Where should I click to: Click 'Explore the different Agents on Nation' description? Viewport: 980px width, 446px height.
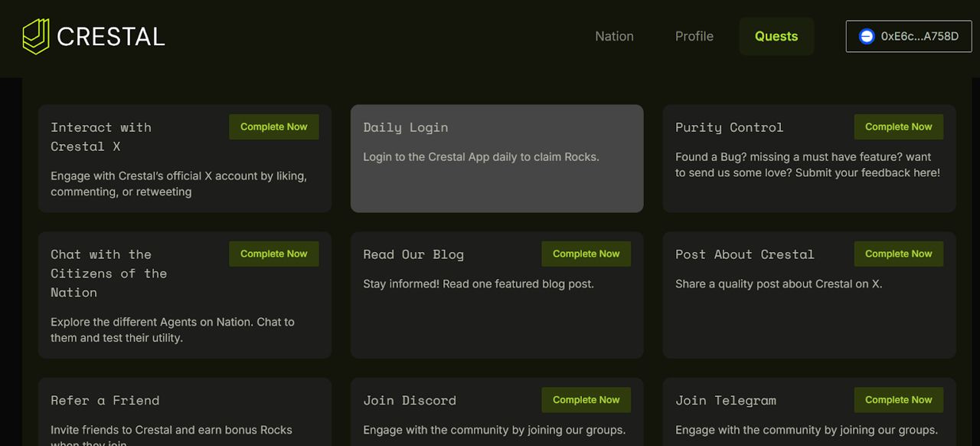click(172, 330)
